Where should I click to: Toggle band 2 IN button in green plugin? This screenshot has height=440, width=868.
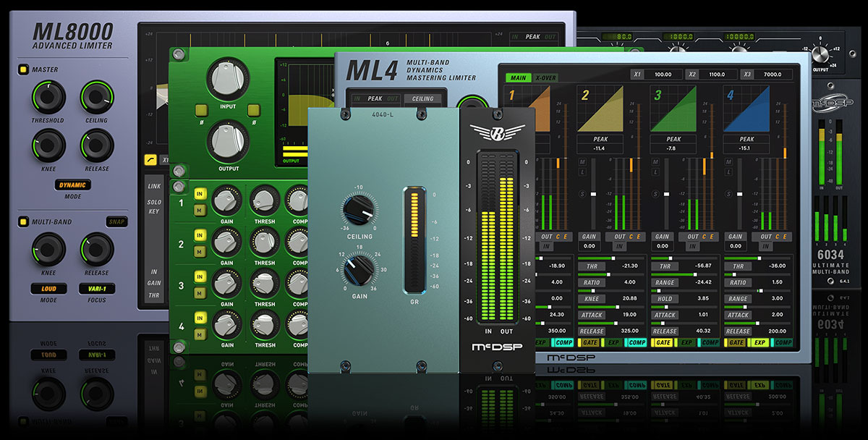[x=199, y=236]
